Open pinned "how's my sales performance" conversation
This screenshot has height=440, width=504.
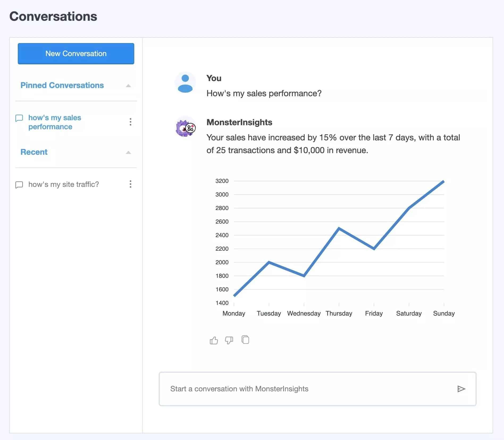pos(54,122)
